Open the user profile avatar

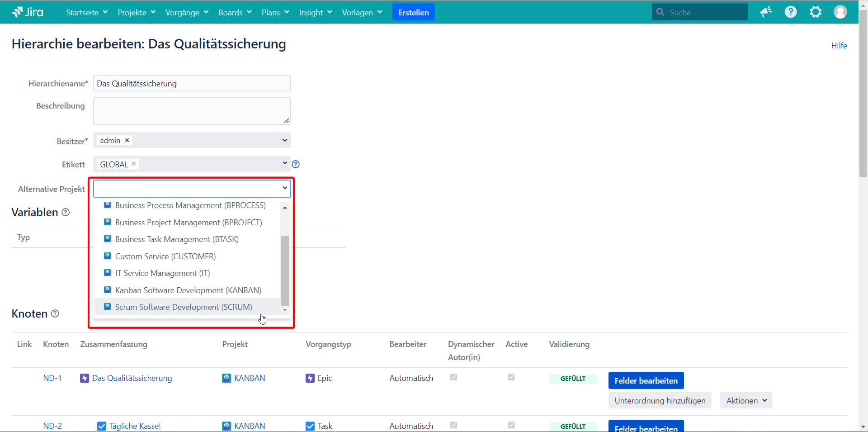point(840,12)
